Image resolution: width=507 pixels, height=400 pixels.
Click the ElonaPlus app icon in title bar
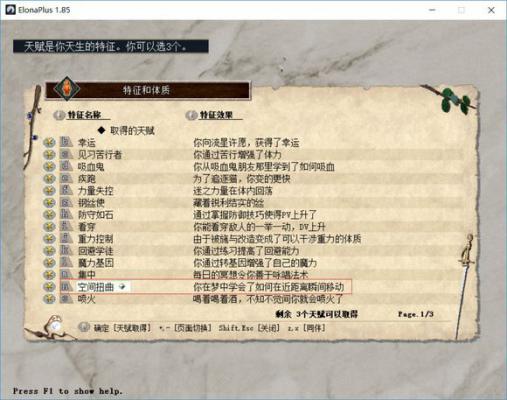(11, 10)
